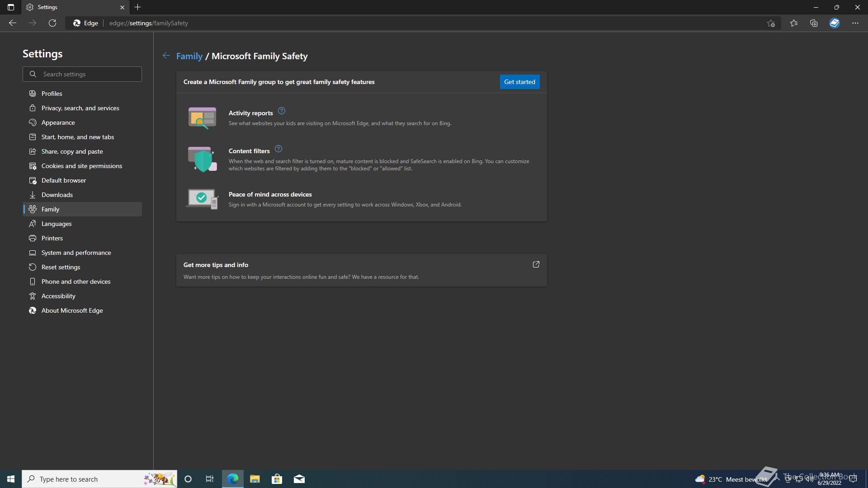Open File Explorer from taskbar
Image resolution: width=868 pixels, height=488 pixels.
pos(255,479)
